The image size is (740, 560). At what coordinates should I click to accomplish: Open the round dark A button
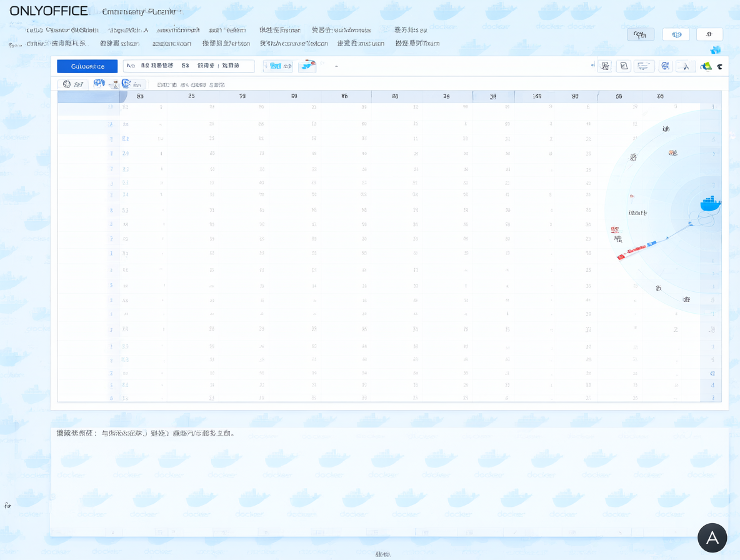pos(712,537)
